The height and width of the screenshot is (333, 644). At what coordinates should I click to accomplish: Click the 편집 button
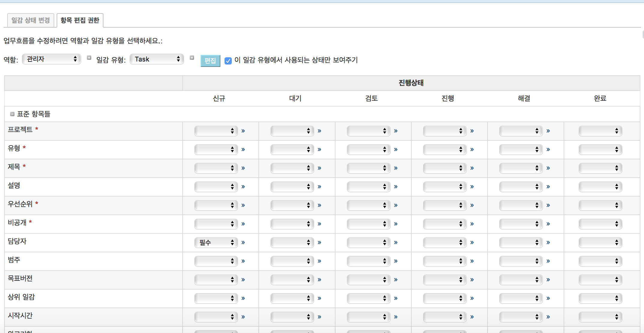[210, 61]
